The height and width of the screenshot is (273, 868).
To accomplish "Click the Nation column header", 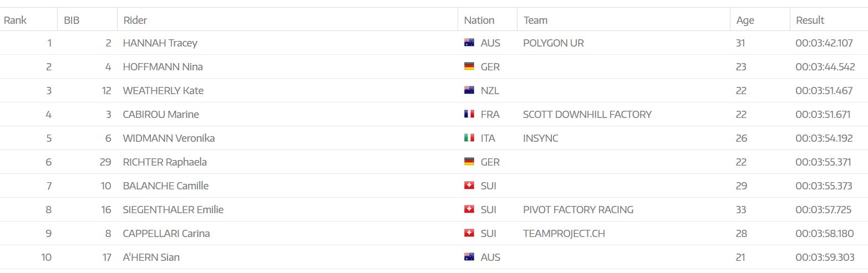I will click(x=479, y=20).
